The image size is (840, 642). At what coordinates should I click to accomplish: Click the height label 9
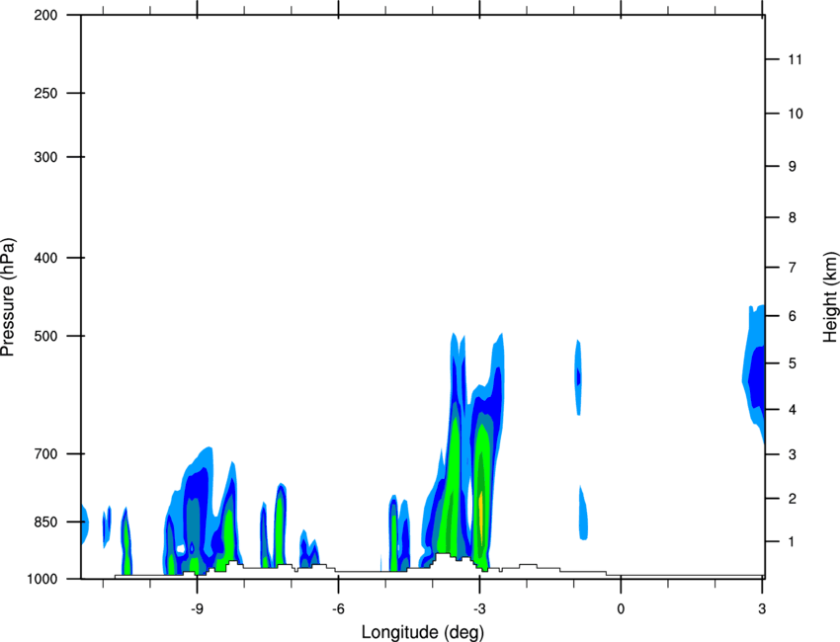point(793,167)
